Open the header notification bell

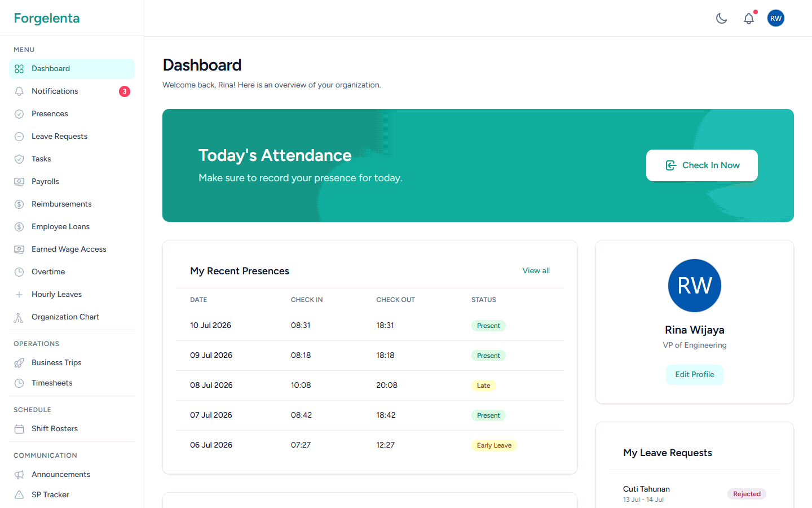pos(749,18)
